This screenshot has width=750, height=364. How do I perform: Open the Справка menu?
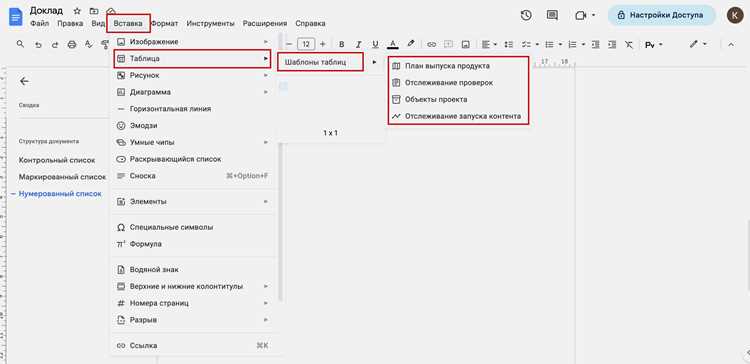(310, 23)
